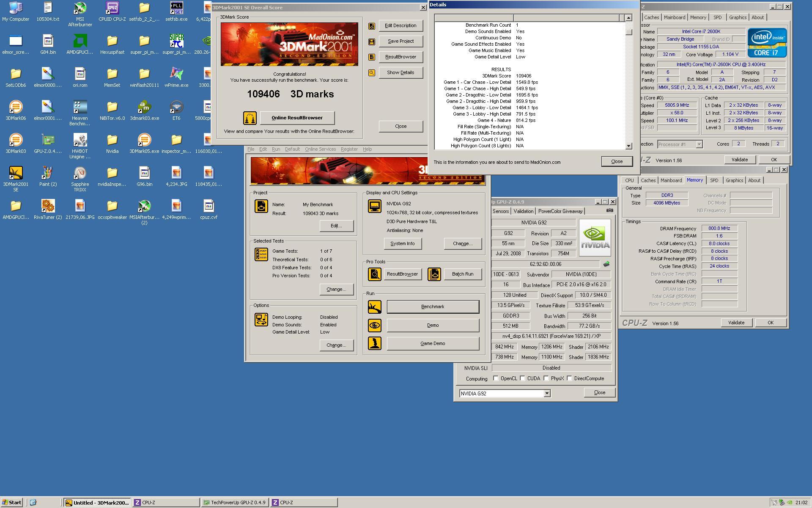Open the Default menu in 3DMark2001
Viewport: 812px width, 508px height.
coord(292,149)
